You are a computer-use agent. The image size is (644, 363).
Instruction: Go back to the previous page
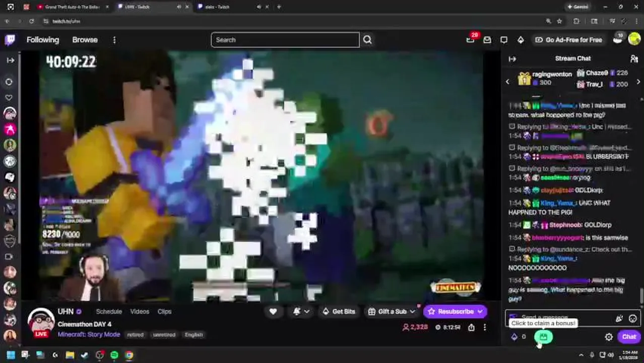[7, 21]
